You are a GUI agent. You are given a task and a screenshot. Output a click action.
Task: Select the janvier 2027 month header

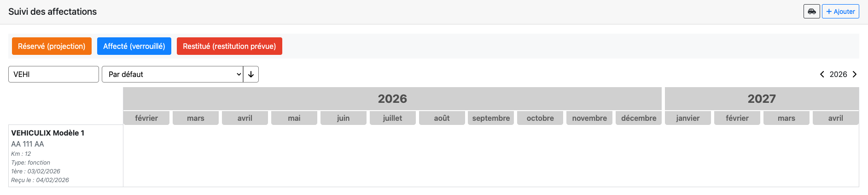[x=687, y=118]
